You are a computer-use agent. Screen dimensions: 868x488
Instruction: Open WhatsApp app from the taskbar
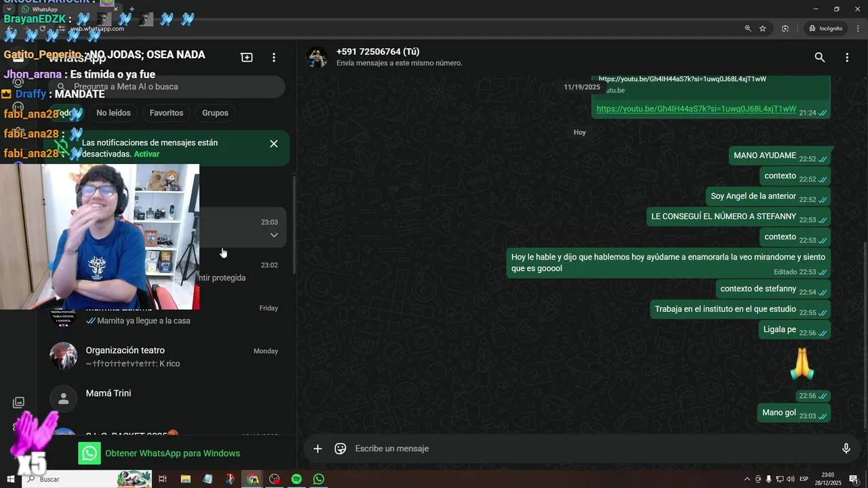(x=319, y=479)
